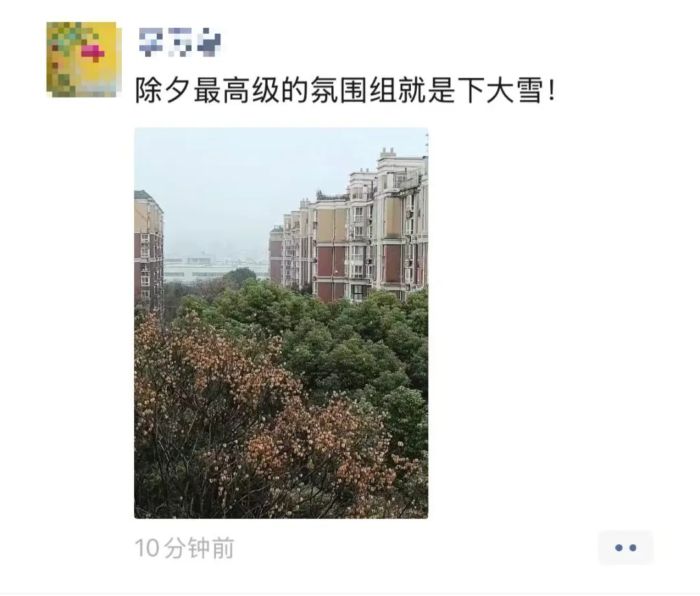This screenshot has height=596, width=700.
Task: Tap the two-dot comment and like button
Action: click(x=625, y=547)
